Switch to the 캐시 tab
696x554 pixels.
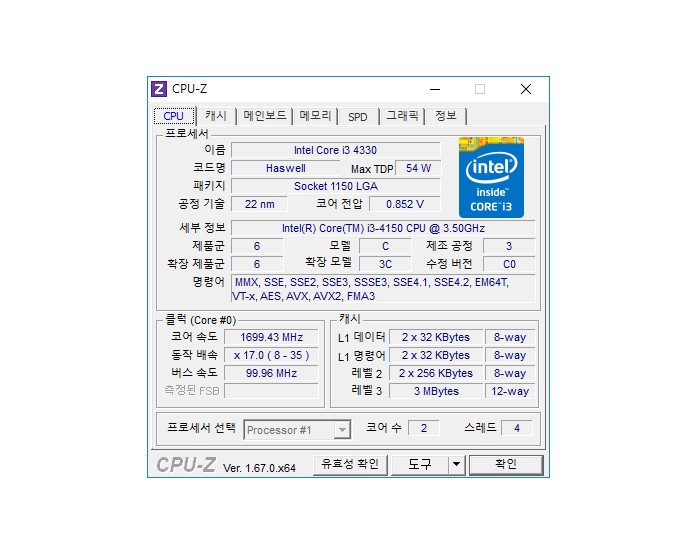pyautogui.click(x=216, y=116)
